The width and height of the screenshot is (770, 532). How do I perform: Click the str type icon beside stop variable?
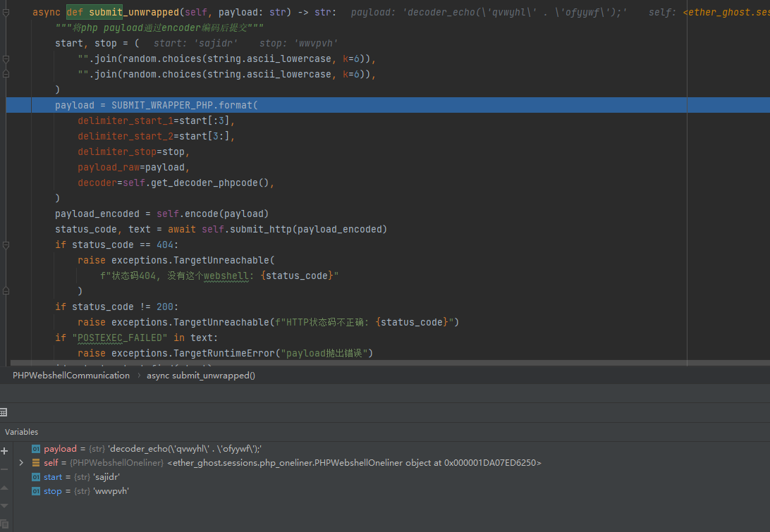tap(36, 491)
